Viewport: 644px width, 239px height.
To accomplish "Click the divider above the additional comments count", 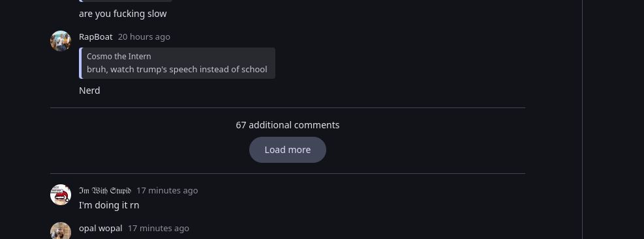I will (288, 108).
